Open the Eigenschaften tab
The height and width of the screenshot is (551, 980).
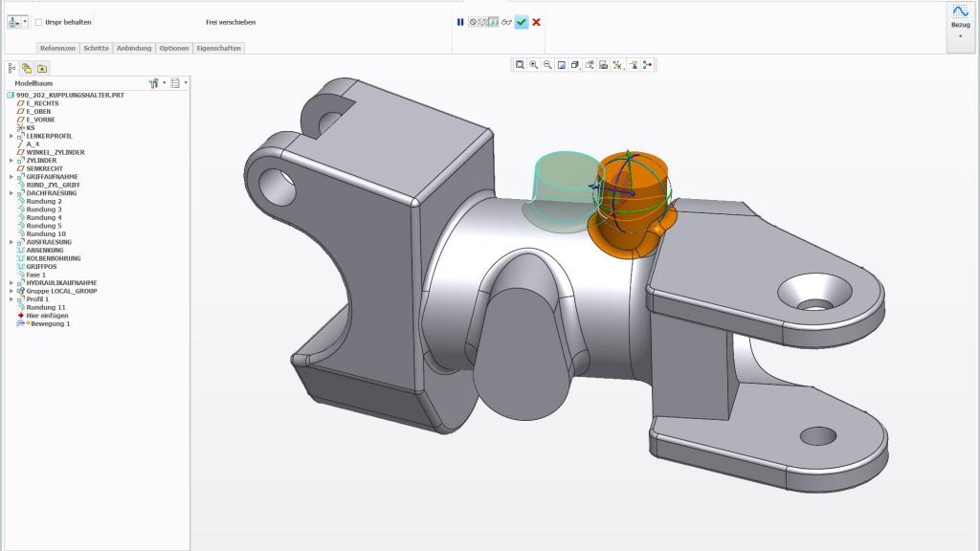[x=219, y=48]
